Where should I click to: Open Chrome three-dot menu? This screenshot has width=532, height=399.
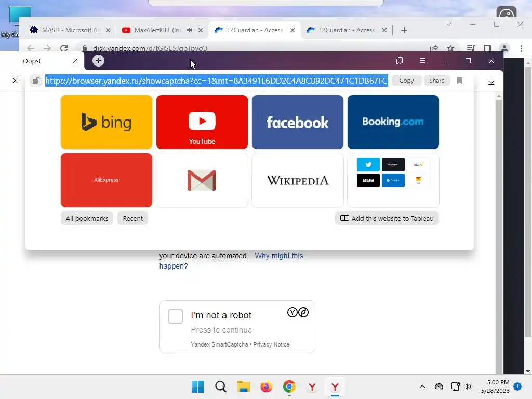pos(521,48)
